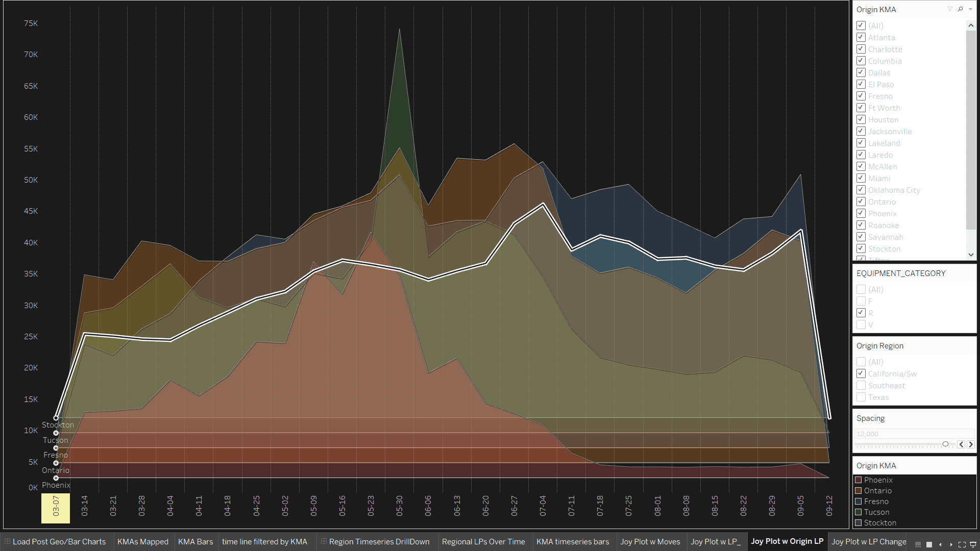Toggle Stockton checkbox in filter list

pos(861,248)
